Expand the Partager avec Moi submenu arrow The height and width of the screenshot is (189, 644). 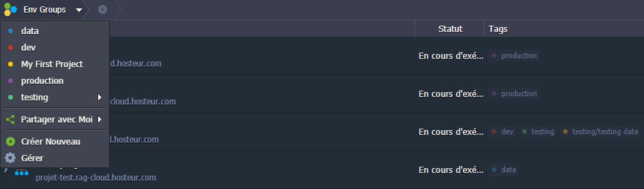[x=100, y=119]
